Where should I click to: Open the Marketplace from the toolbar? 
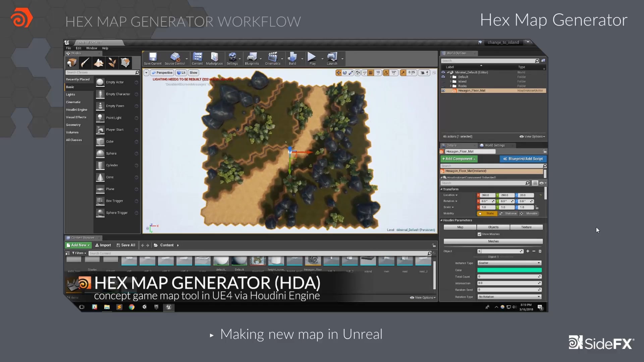tap(214, 57)
